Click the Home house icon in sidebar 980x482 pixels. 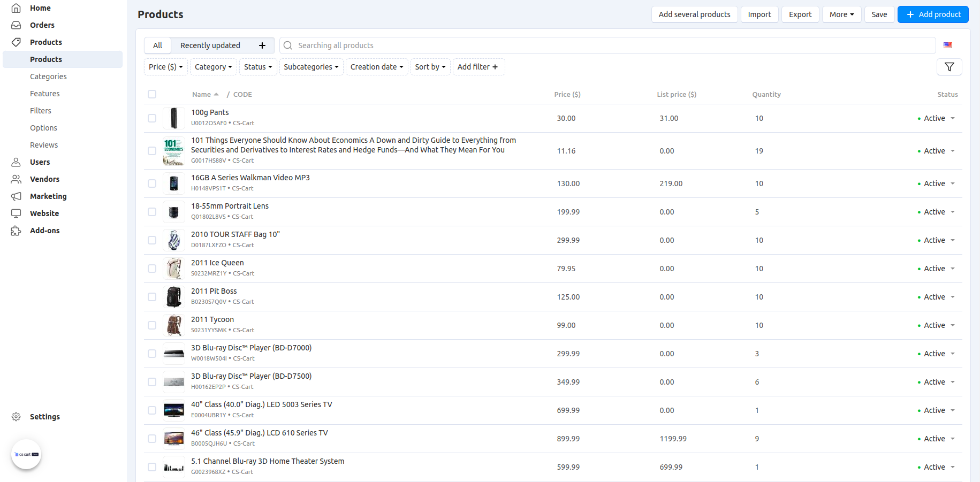16,8
